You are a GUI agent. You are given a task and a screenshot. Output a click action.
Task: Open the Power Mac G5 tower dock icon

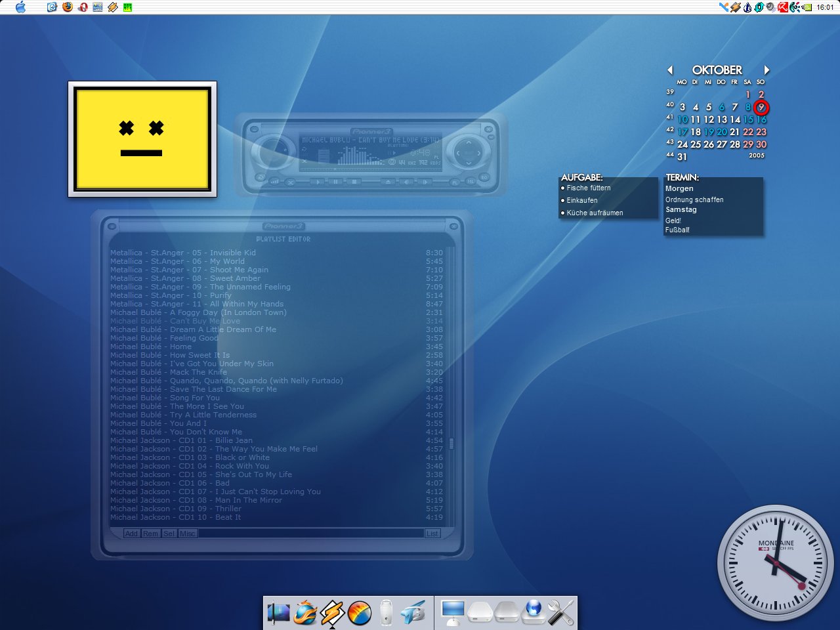point(387,613)
